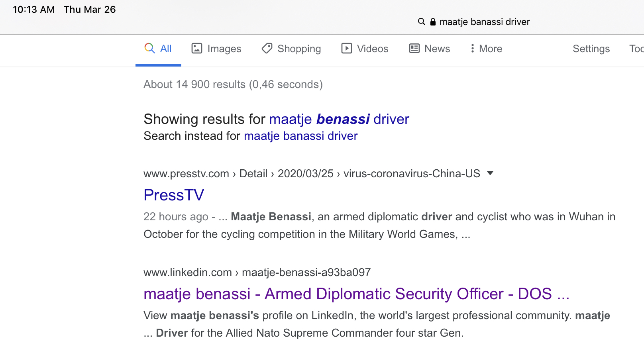Click the padlock icon in address bar
The height and width of the screenshot is (349, 644).
click(433, 22)
